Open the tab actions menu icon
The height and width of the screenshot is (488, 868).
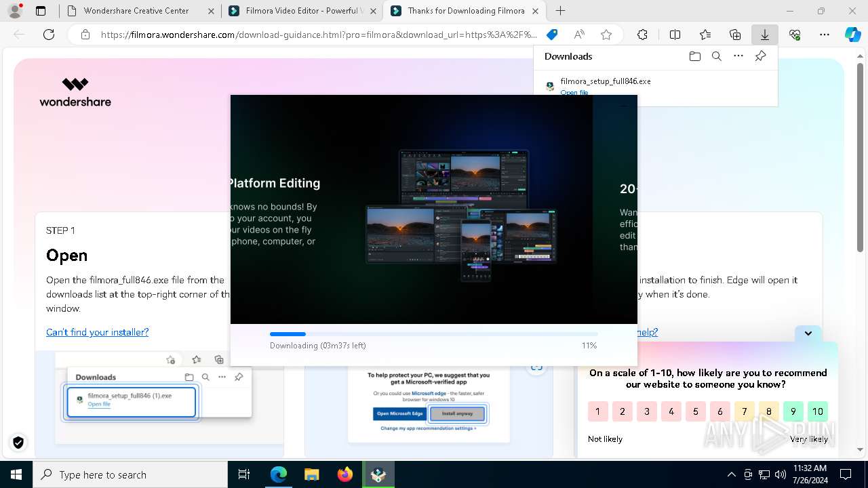[x=41, y=11]
